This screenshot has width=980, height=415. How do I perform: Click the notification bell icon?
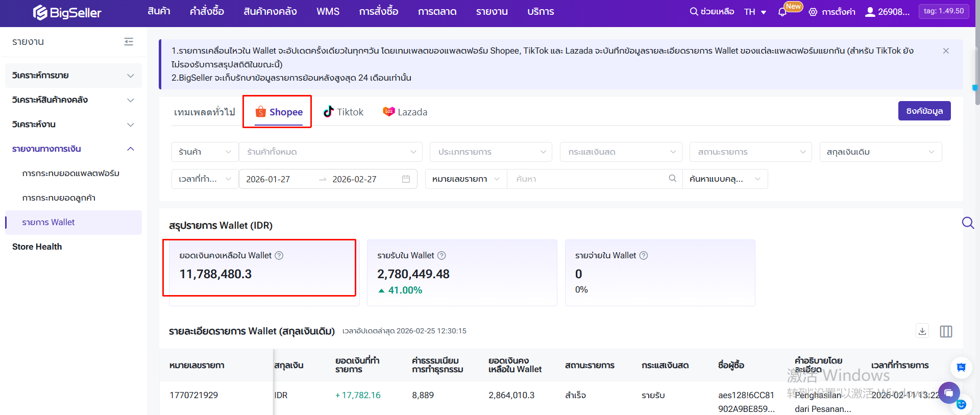pyautogui.click(x=782, y=12)
